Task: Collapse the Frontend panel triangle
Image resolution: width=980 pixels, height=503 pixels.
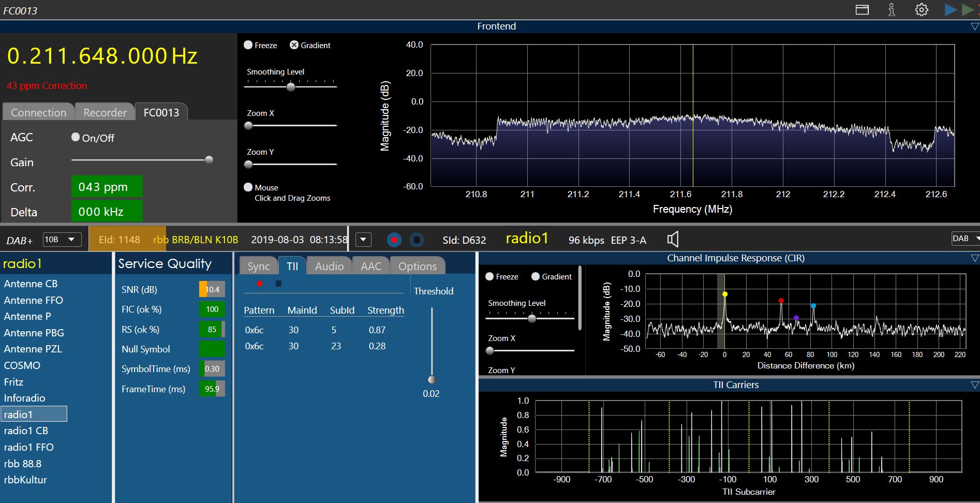Action: (x=974, y=26)
